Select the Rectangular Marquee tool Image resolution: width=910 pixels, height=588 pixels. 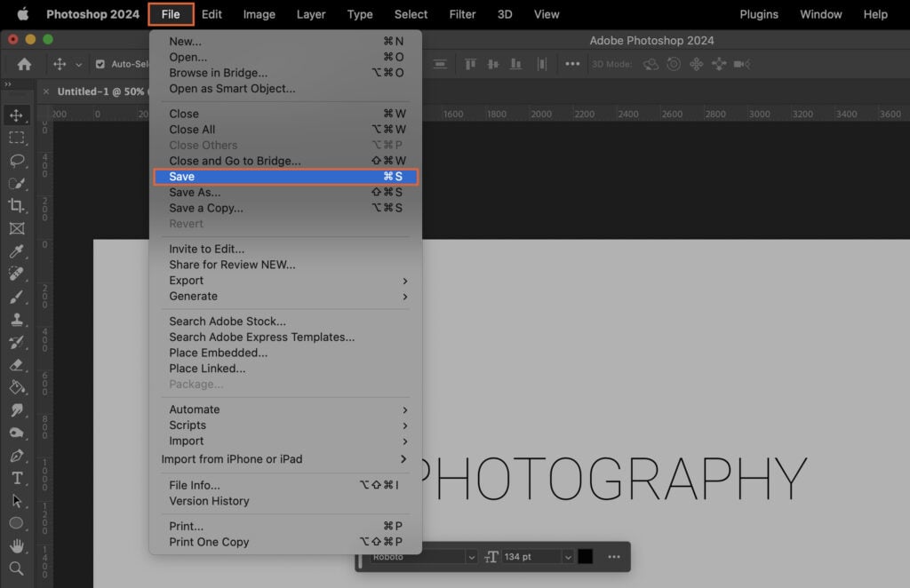18,139
